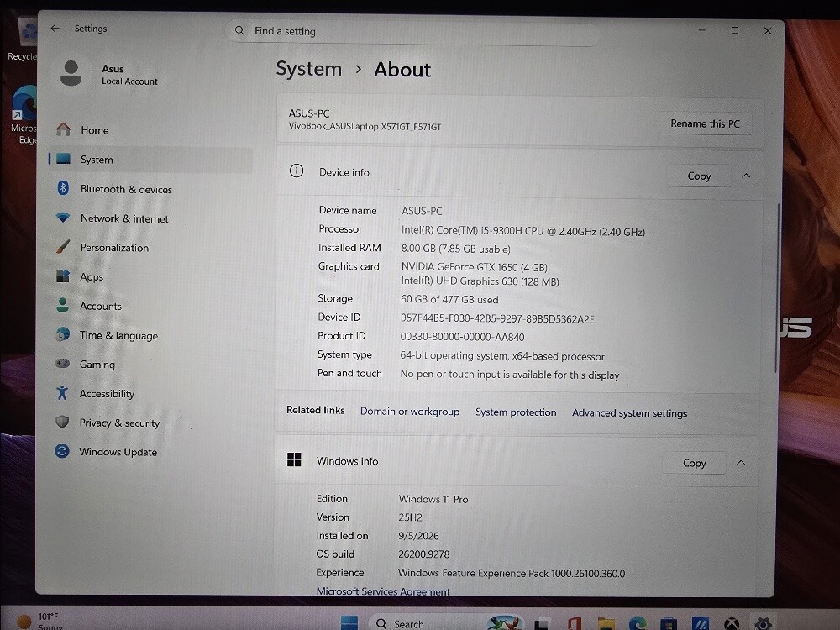840x630 pixels.
Task: Click System in the breadcrumb
Action: pyautogui.click(x=308, y=69)
